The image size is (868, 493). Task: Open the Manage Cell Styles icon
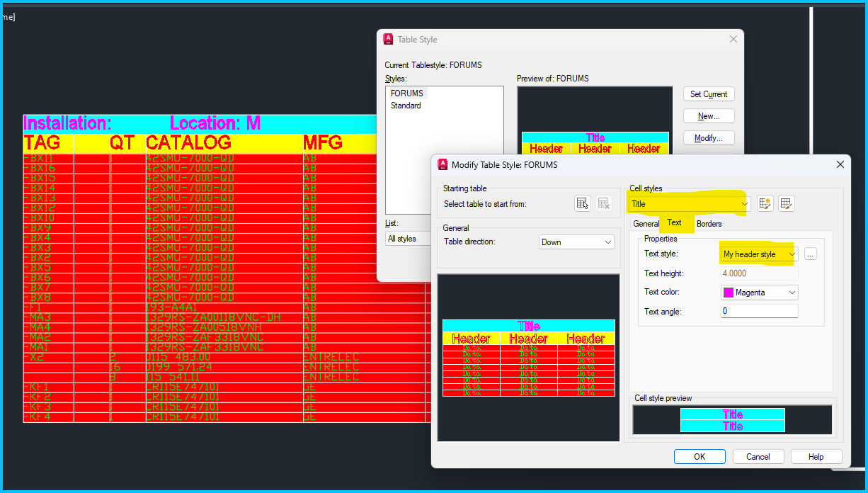coord(786,203)
